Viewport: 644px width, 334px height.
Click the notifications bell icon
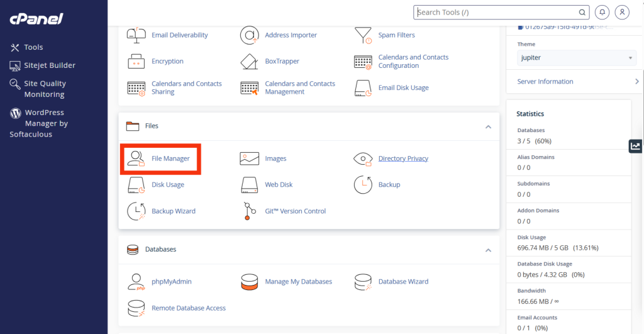pos(602,12)
